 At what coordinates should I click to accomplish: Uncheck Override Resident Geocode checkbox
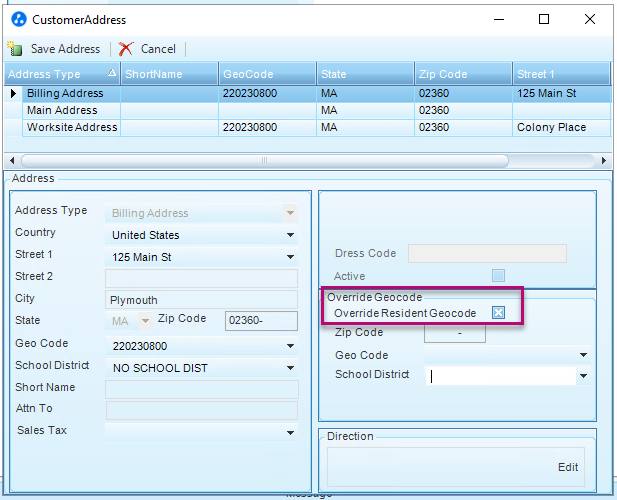tap(498, 313)
